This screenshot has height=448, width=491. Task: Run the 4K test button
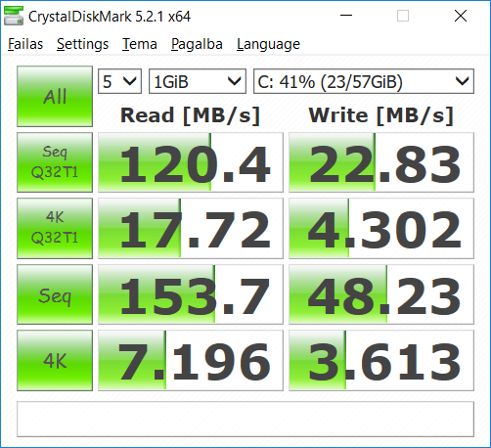[x=55, y=360]
